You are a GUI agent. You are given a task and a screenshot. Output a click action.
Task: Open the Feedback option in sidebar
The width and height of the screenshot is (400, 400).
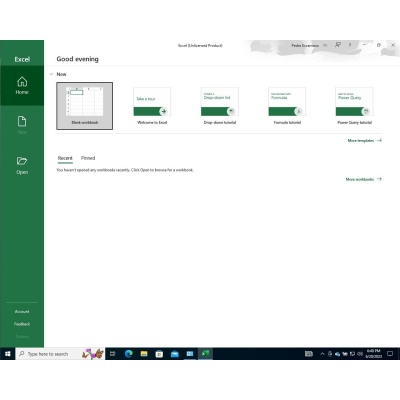22,324
